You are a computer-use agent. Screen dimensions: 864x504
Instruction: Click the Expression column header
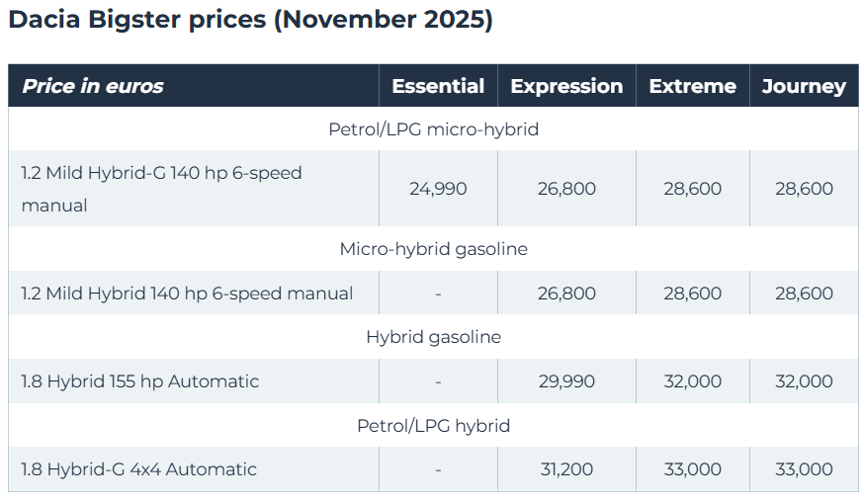566,86
